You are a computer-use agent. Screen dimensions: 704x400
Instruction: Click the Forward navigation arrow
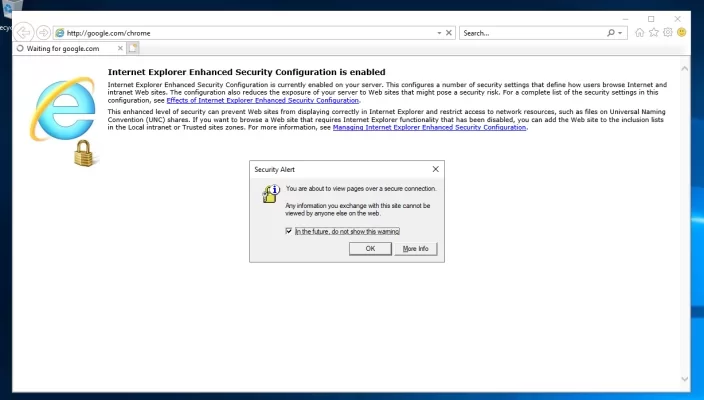43,32
